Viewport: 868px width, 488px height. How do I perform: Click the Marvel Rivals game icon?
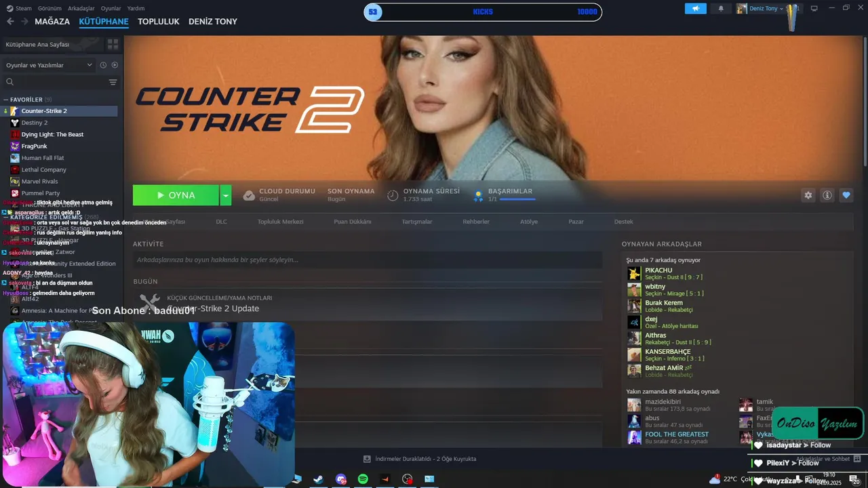click(15, 181)
